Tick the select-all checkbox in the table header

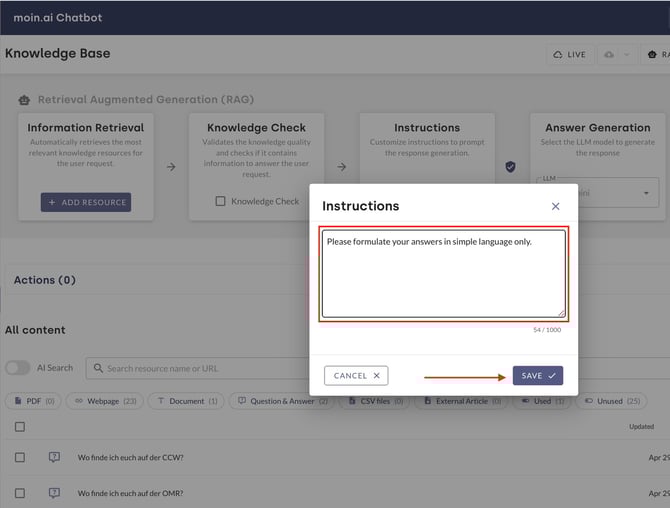[x=20, y=427]
